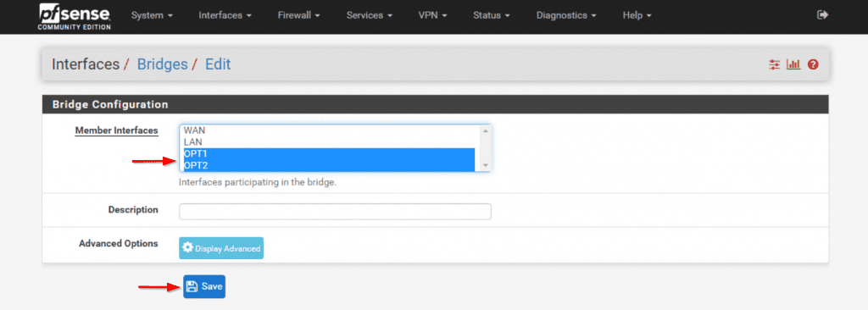Click the pfSense logo icon
The image size is (868, 310).
point(74,16)
